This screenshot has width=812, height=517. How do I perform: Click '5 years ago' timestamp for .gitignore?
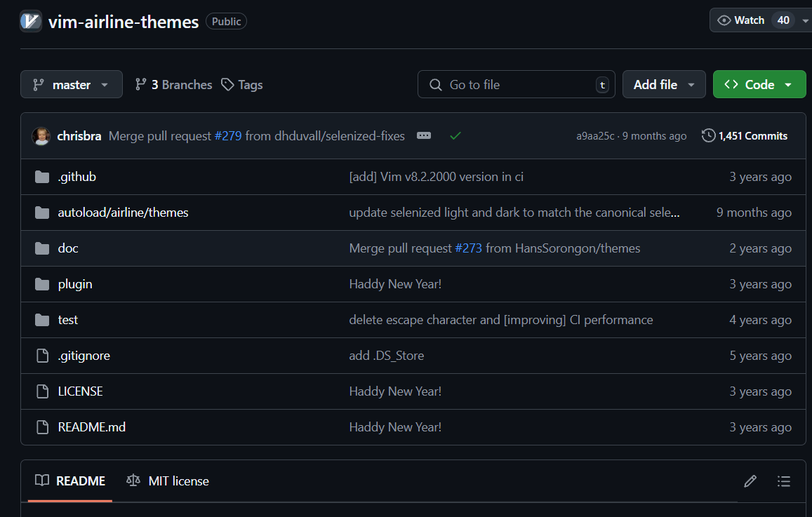coord(760,356)
